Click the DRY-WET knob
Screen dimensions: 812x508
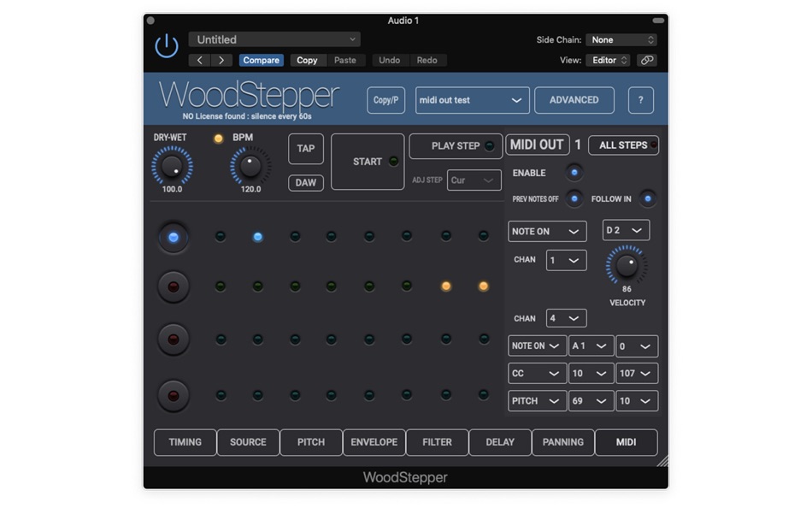(x=172, y=167)
